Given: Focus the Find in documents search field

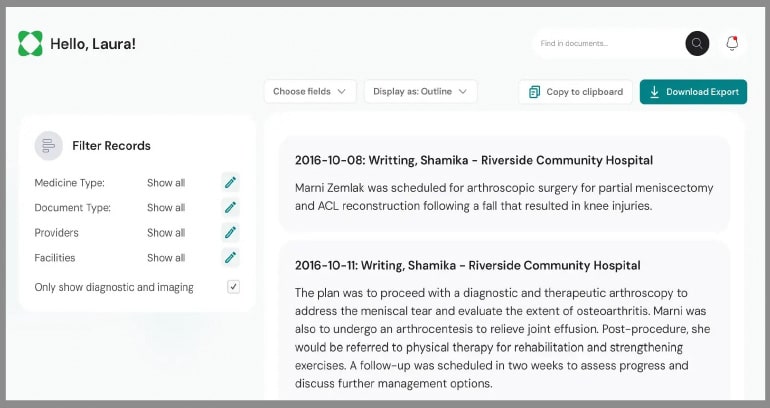Looking at the screenshot, I should tap(609, 43).
